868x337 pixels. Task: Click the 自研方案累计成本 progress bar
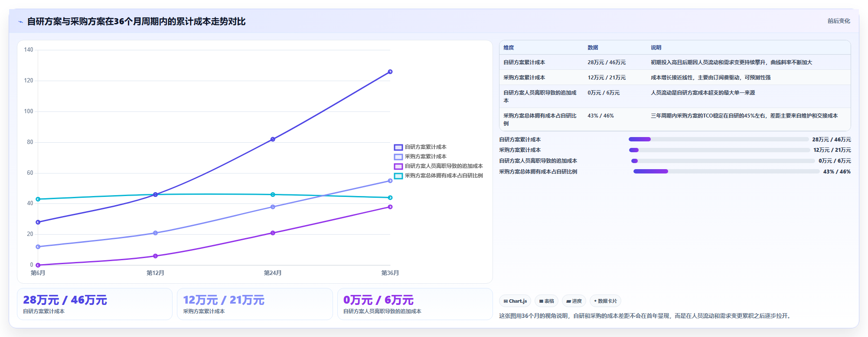718,139
